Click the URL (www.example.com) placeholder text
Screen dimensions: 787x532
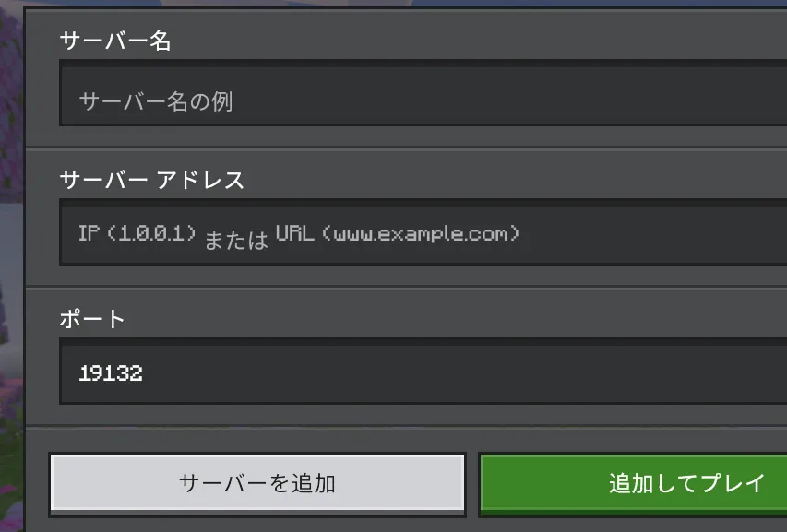pyautogui.click(x=398, y=233)
